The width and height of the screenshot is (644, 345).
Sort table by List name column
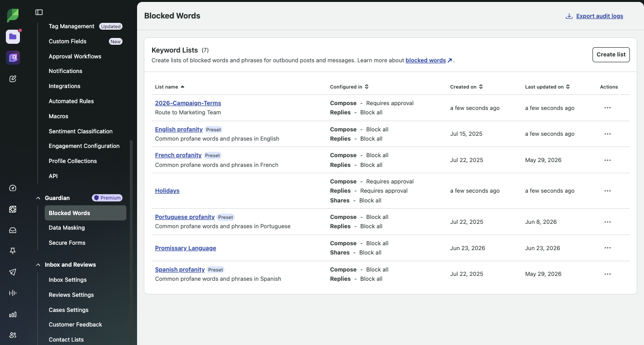coord(170,87)
